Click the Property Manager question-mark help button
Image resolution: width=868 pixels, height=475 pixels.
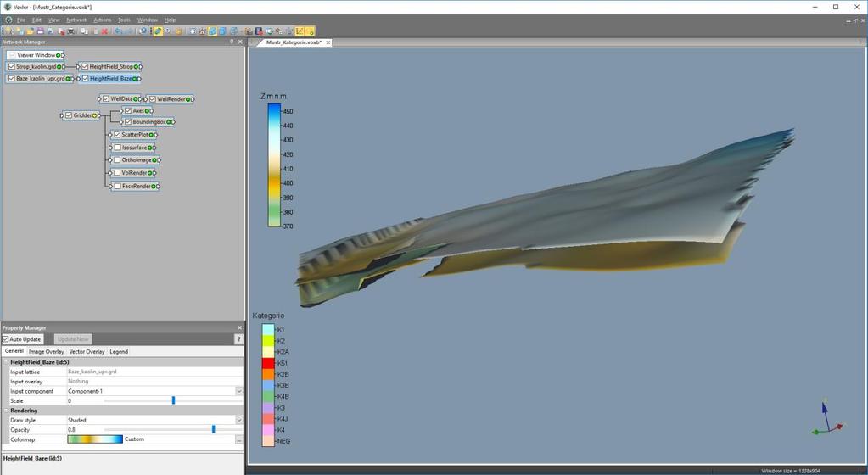(238, 338)
